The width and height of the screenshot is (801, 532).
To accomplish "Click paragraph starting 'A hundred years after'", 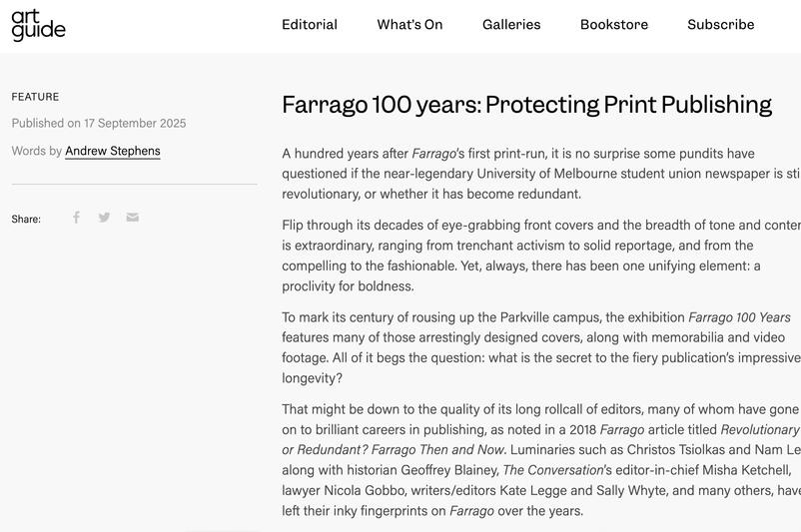I will [x=541, y=174].
